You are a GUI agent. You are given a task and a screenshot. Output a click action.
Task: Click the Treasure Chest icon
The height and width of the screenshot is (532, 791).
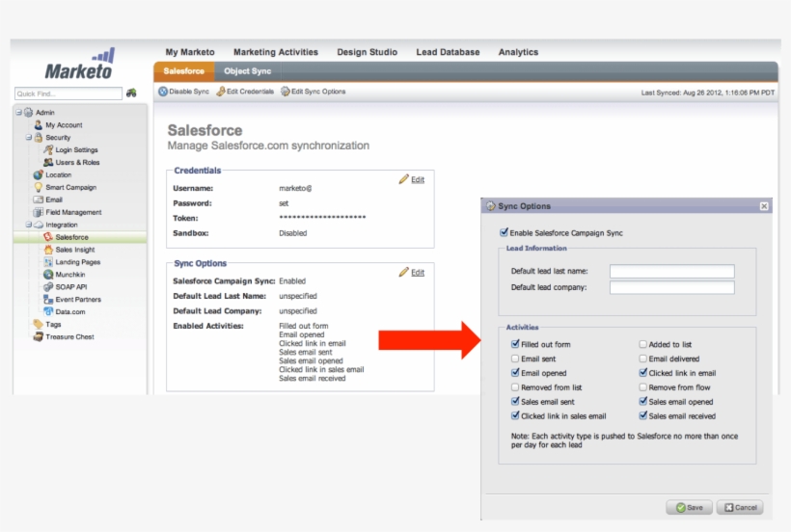pyautogui.click(x=39, y=336)
